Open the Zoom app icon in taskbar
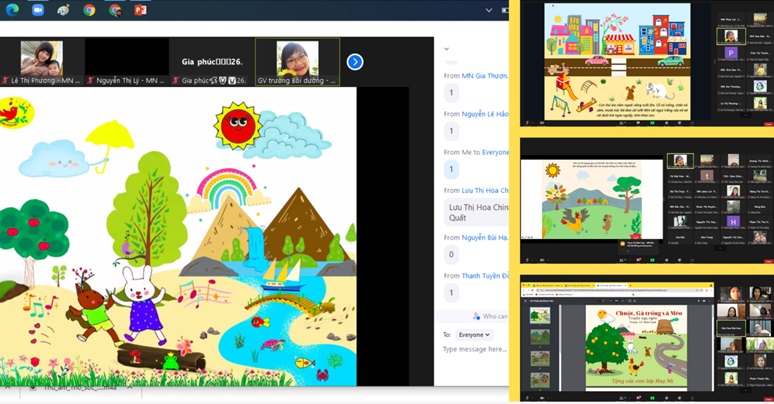The width and height of the screenshot is (774, 404). pyautogui.click(x=38, y=9)
